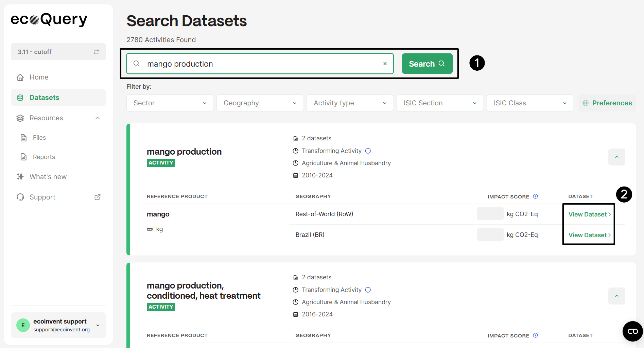Select the Reports icon in sidebar
Viewport: 644px width, 348px height.
pos(23,157)
